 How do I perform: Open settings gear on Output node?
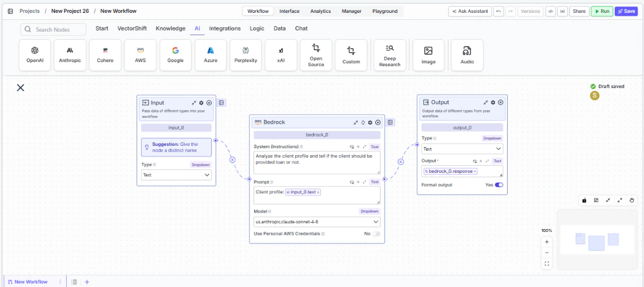coord(493,102)
